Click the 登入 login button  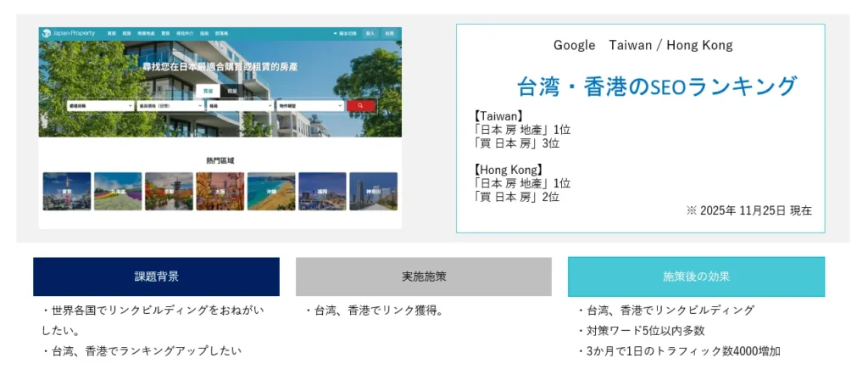coord(370,33)
